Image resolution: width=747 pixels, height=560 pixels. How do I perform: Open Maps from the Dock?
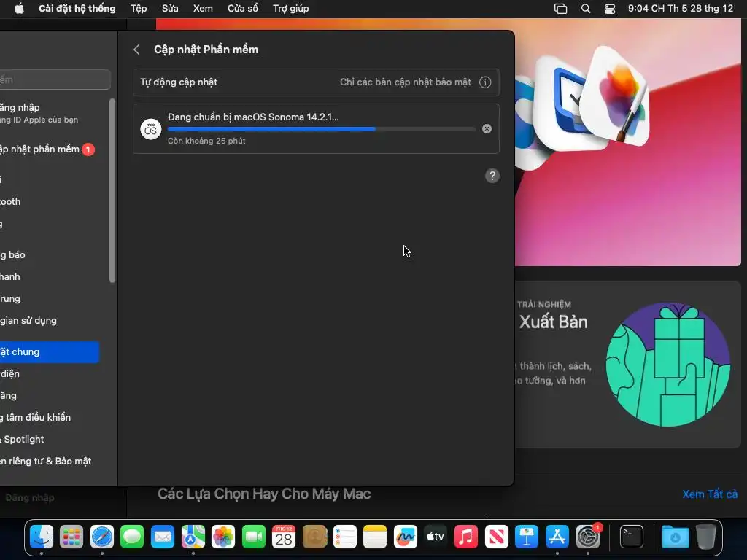tap(193, 537)
